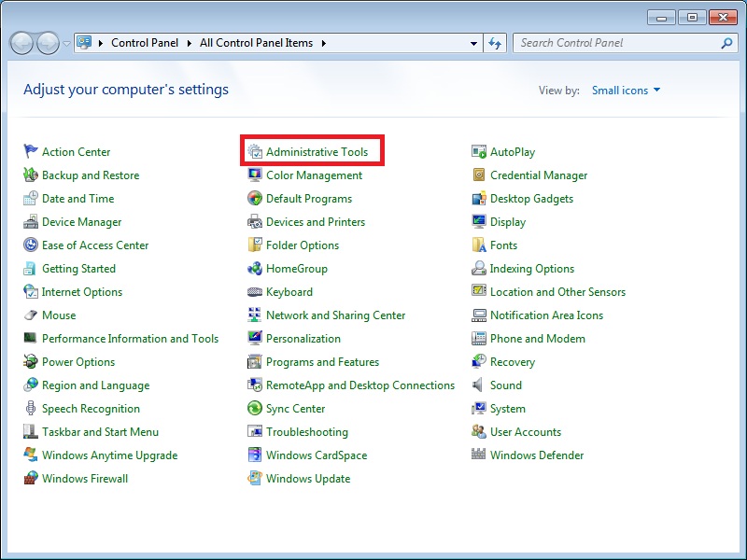Screen dimensions: 747x560
Task: Go back with the Back arrow button
Action: coord(21,43)
